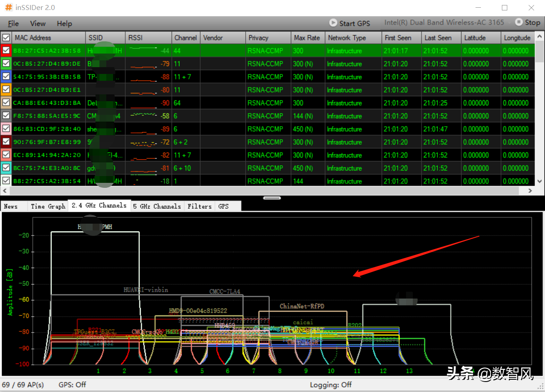Sort by the SSID column header

105,38
